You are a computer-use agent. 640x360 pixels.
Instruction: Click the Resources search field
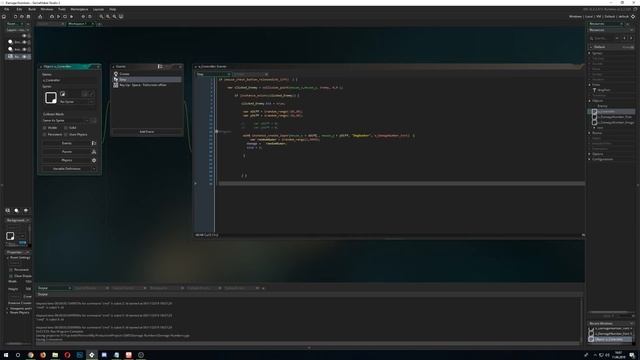coord(604,38)
